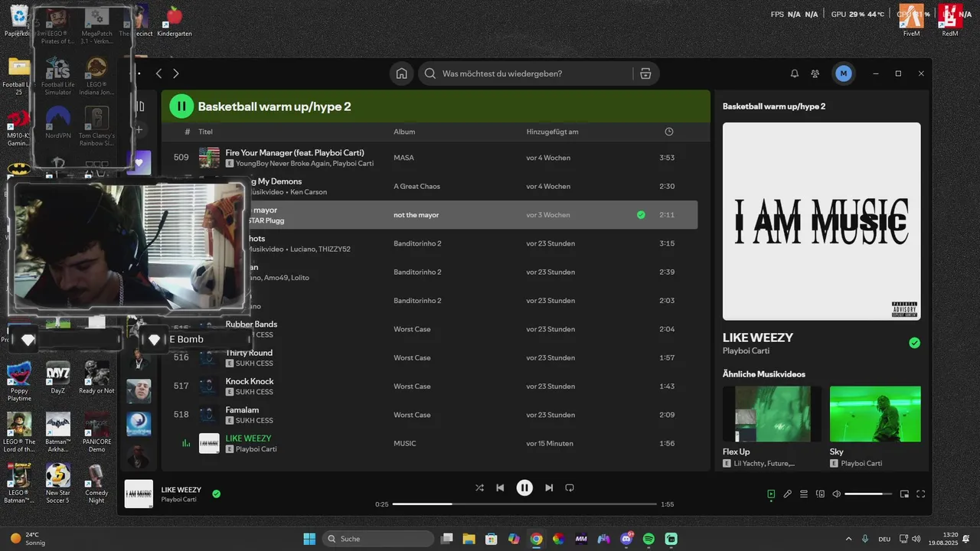Open the Browse icon beside the search field
980x551 pixels.
point(645,73)
